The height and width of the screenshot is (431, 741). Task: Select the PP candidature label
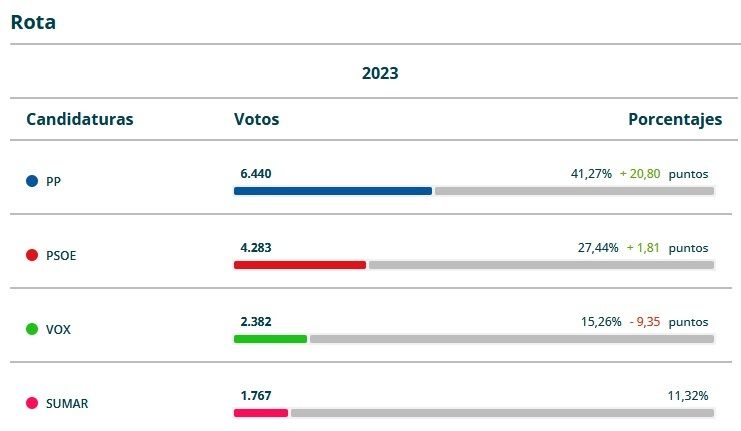(54, 182)
